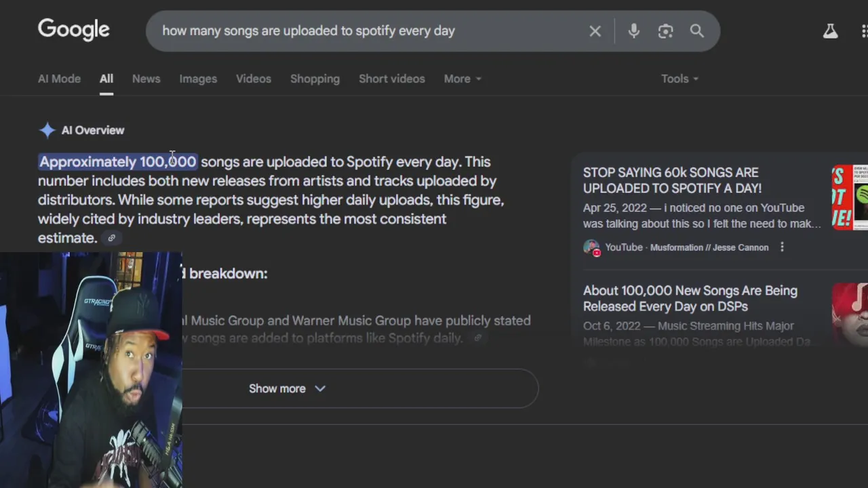Switch to Shopping tab
The width and height of the screenshot is (868, 488).
315,79
